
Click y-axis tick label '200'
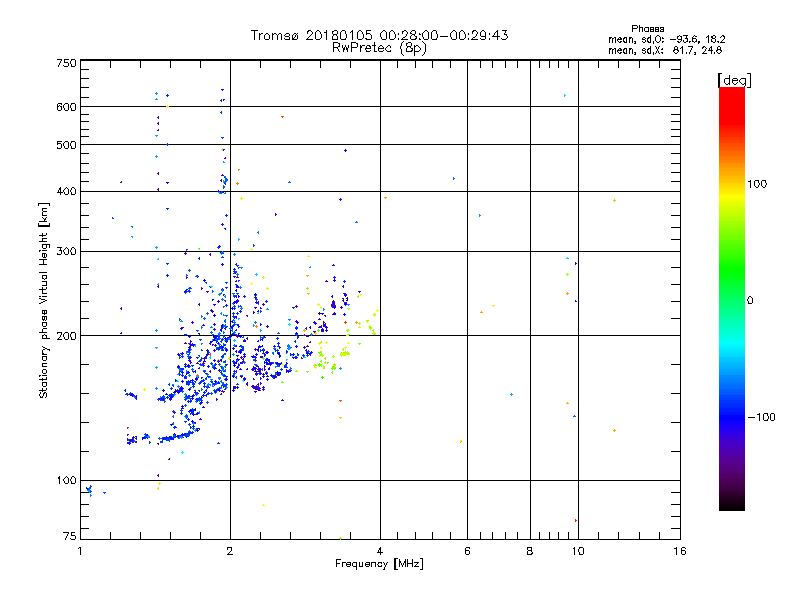[x=66, y=336]
